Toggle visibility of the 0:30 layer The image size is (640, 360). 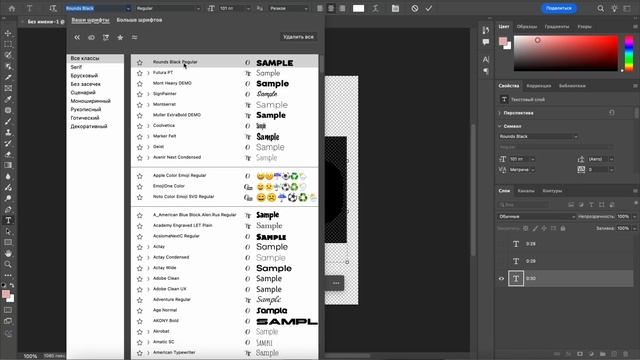pos(501,278)
